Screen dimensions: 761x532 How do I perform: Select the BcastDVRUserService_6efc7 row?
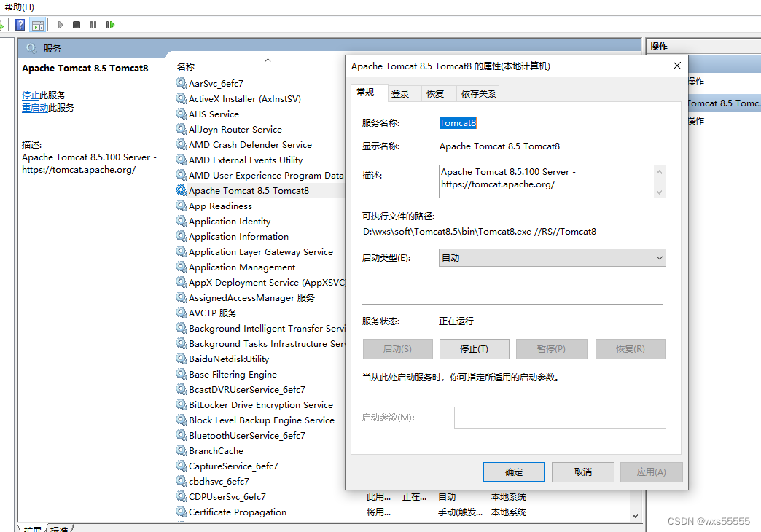coord(260,389)
